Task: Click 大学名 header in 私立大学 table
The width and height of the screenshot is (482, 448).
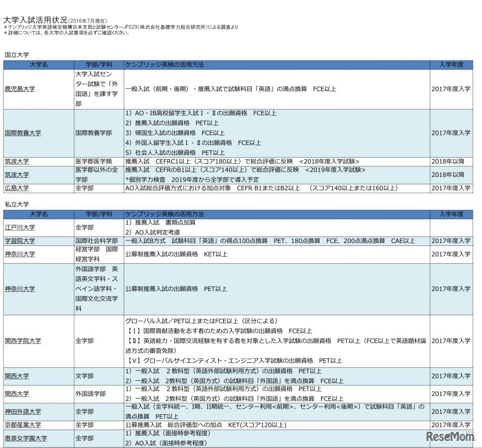Action: click(38, 214)
